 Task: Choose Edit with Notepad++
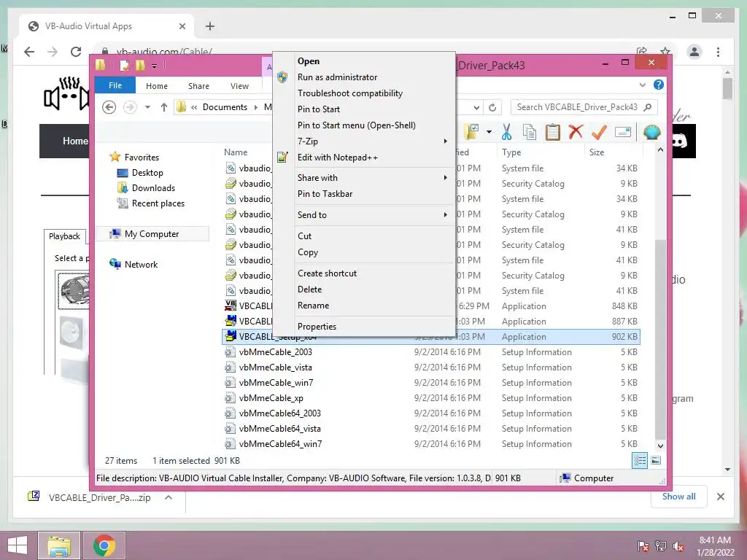coord(364,157)
